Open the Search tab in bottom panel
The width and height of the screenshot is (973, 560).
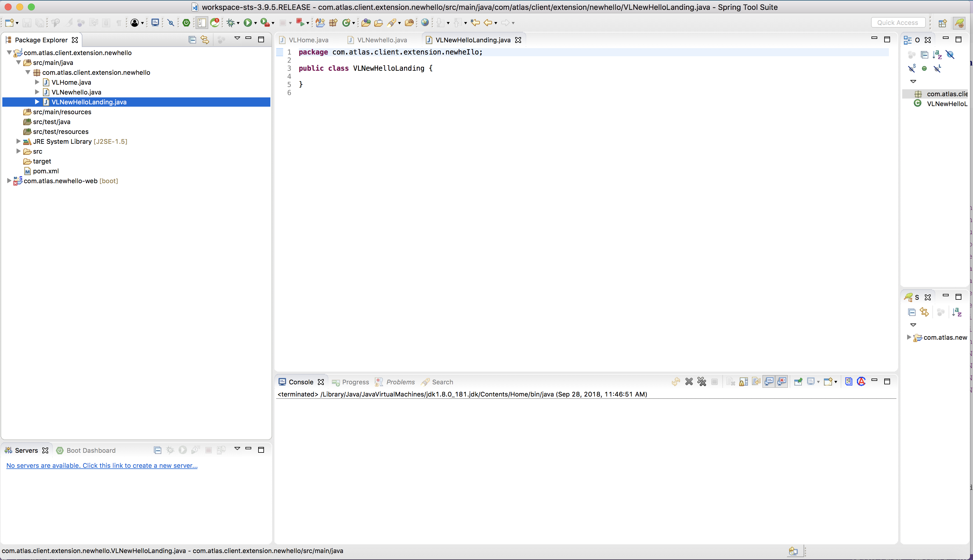pyautogui.click(x=437, y=382)
